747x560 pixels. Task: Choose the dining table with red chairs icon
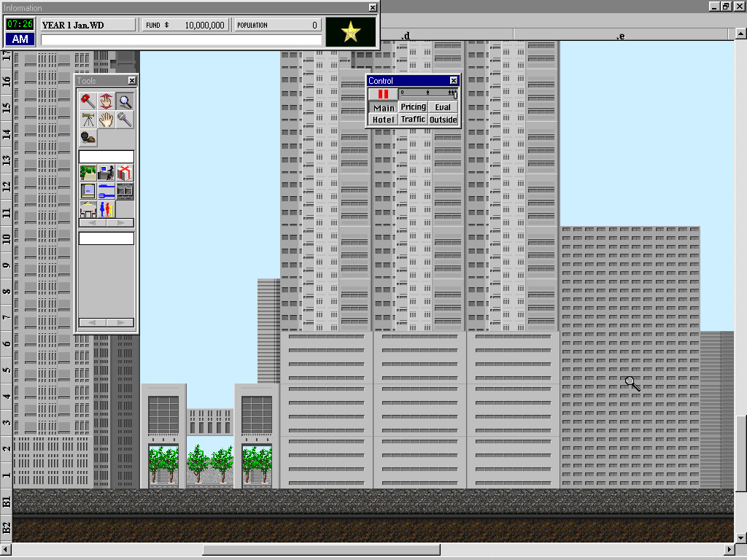click(x=88, y=209)
